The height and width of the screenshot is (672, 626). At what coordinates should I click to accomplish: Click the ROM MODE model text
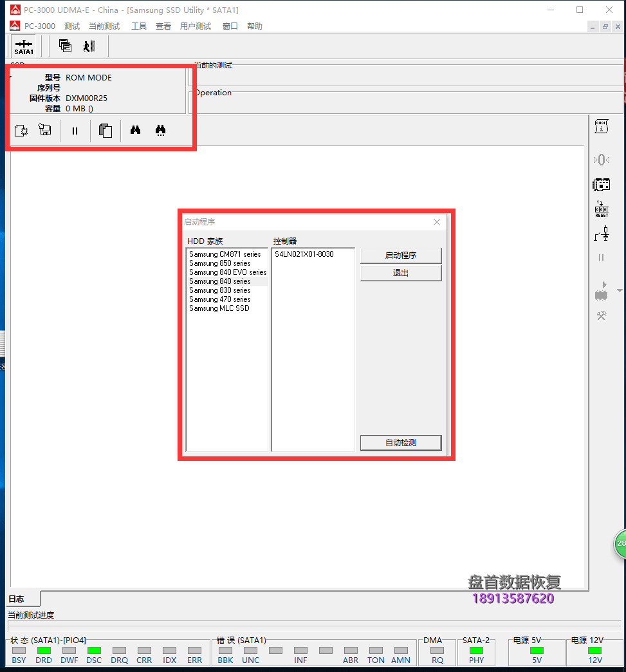(89, 78)
